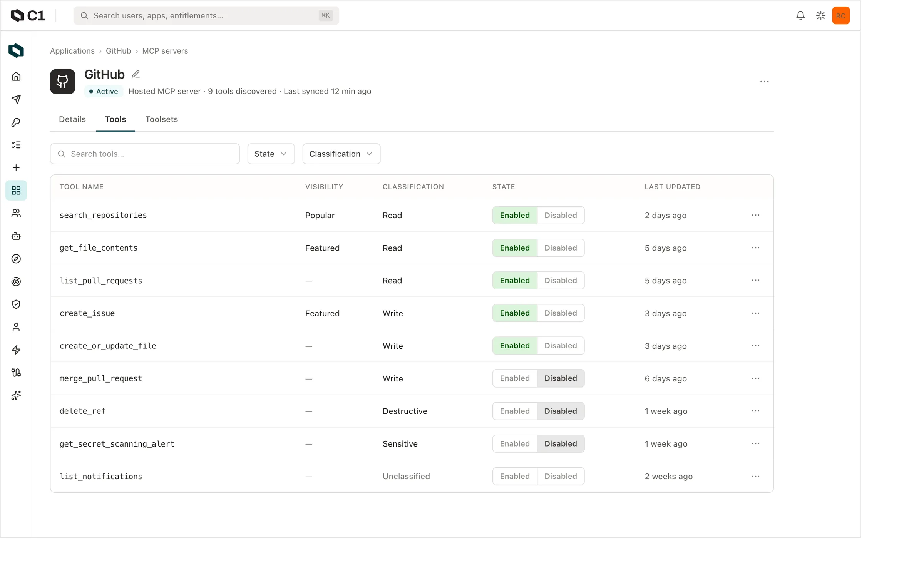Click the teal logo atop sidebar
Viewport: 924px width, 582px height.
point(16,50)
